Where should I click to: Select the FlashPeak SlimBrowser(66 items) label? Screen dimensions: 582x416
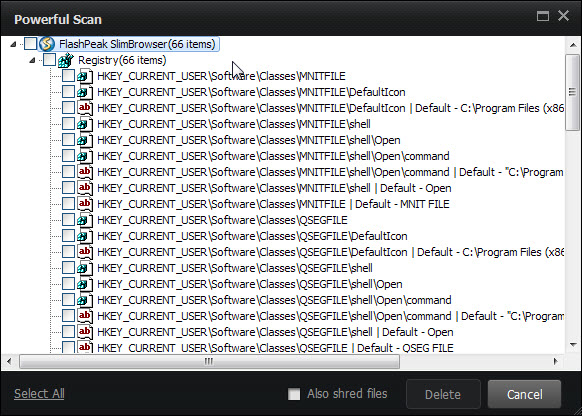pos(137,44)
